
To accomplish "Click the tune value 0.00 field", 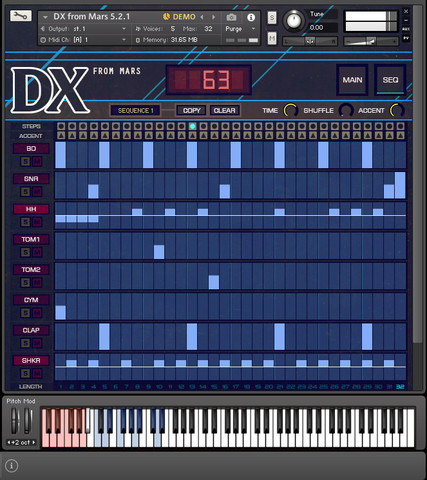I will tap(322, 28).
